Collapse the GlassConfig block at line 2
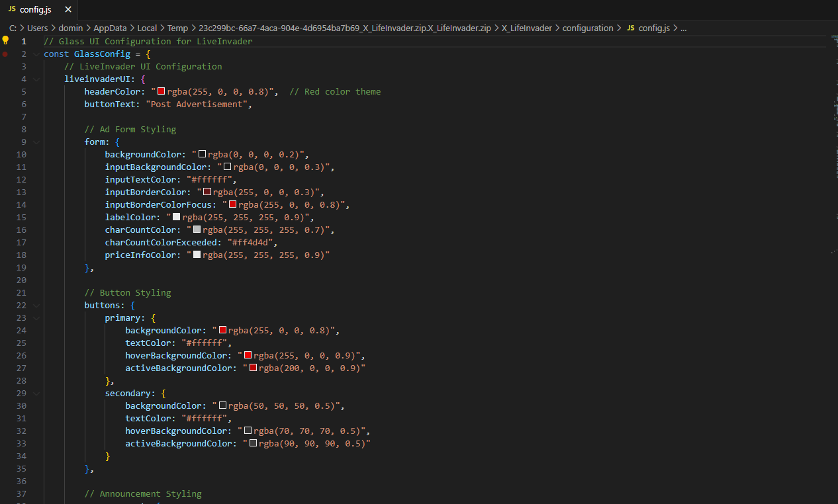 36,54
